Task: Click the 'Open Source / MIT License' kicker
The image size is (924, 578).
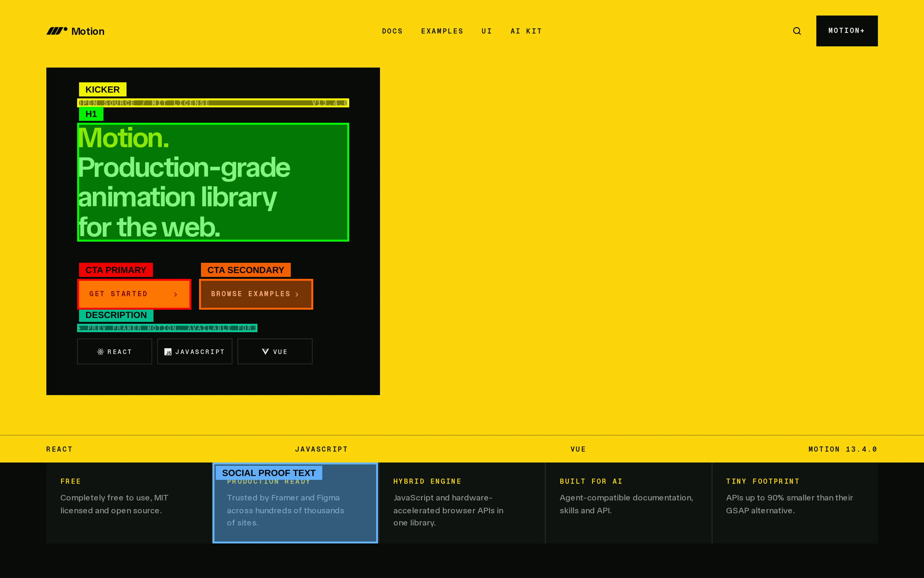Action: tap(144, 103)
